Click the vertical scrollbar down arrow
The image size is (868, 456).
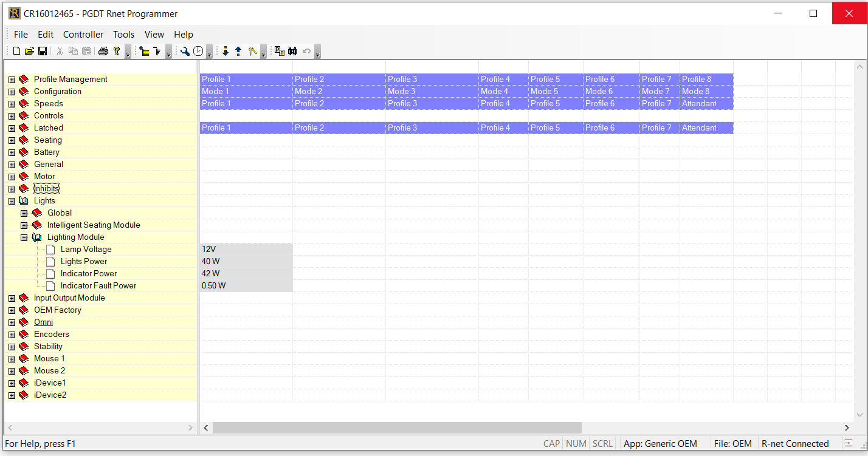pos(859,415)
